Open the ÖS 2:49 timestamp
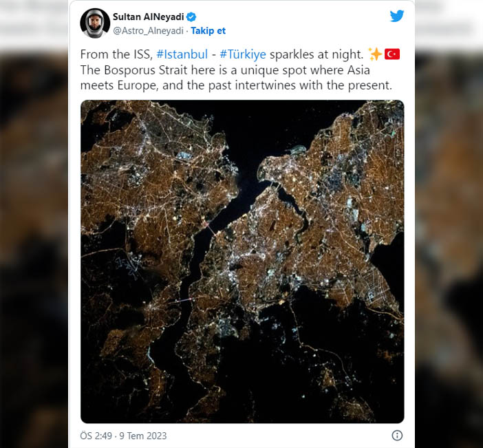 96,436
